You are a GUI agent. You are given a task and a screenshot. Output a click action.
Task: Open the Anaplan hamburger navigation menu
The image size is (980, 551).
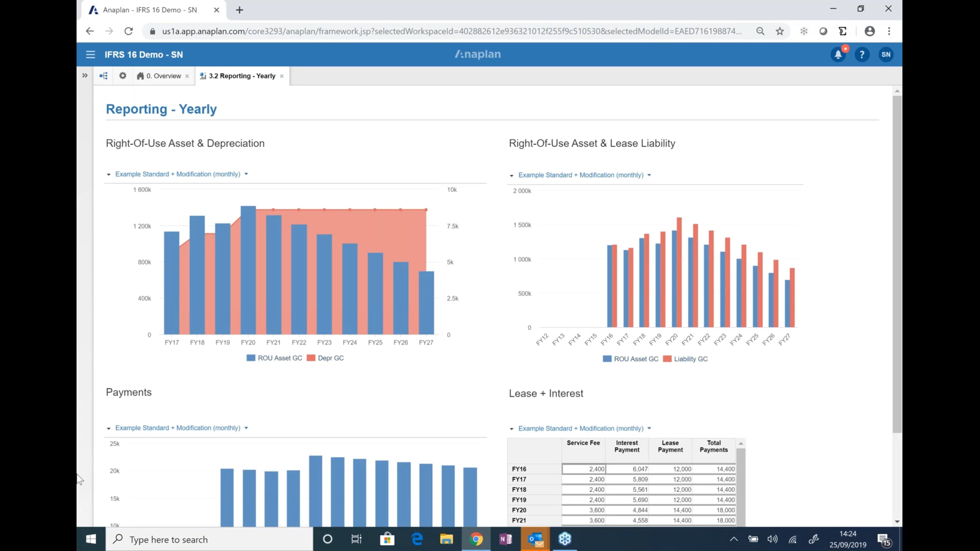point(90,54)
